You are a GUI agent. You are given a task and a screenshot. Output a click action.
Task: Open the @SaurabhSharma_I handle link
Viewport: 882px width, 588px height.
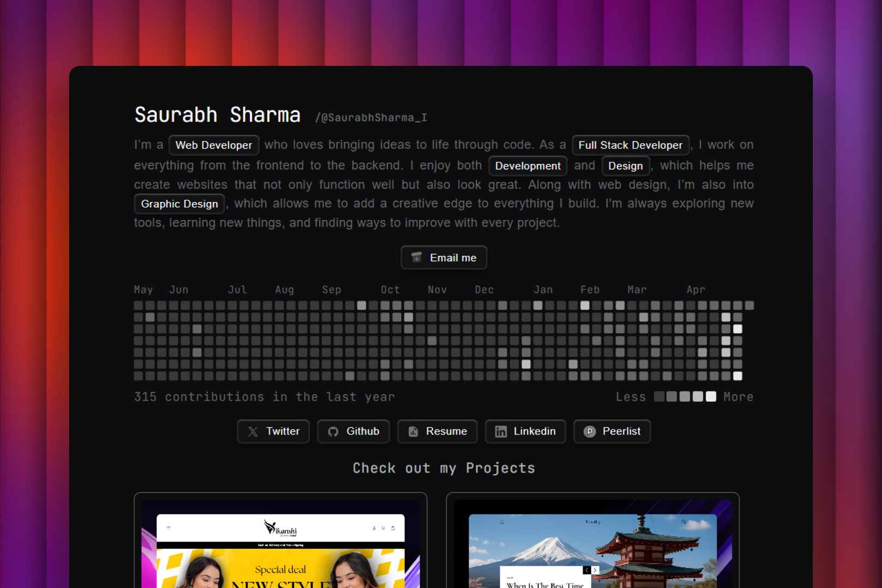(371, 118)
